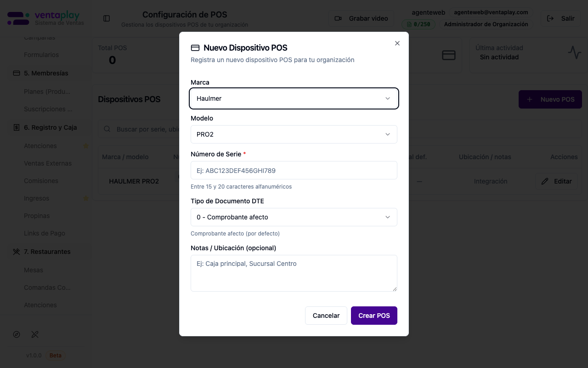Open the Restaurantes crossed-utensils section icon
The image size is (588, 368).
[x=16, y=252]
